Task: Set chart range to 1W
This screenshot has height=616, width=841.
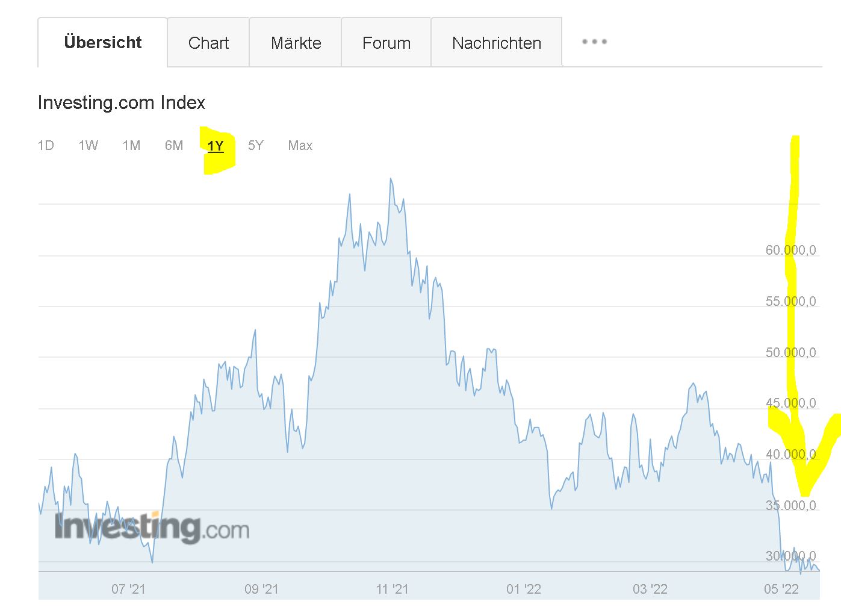Action: [88, 146]
